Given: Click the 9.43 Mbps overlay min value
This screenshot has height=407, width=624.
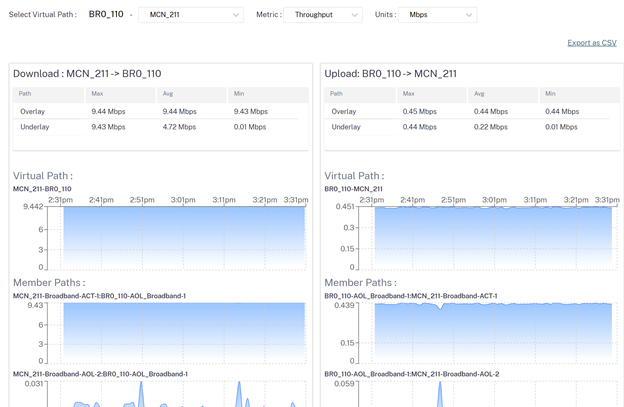Looking at the screenshot, I should pos(251,111).
